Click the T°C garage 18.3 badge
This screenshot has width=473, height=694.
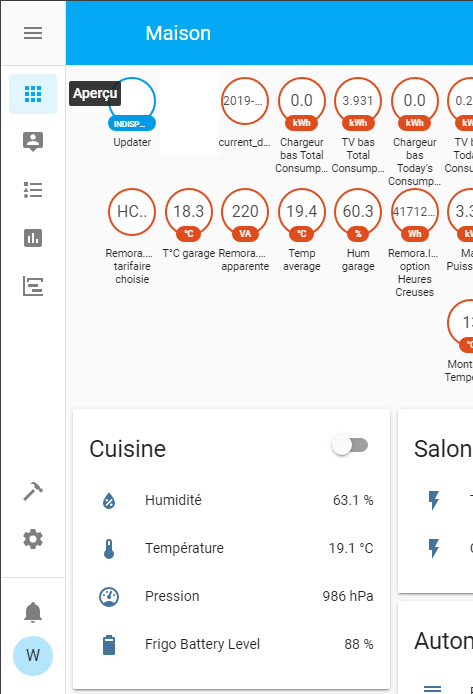[x=188, y=224]
